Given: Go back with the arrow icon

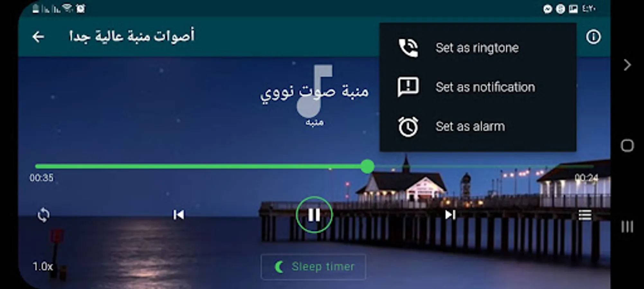Looking at the screenshot, I should pos(38,37).
